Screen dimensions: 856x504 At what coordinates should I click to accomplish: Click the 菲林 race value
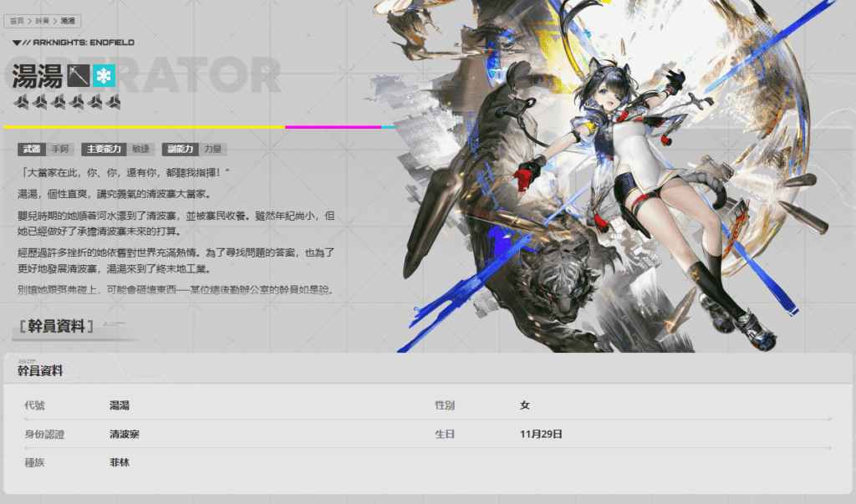click(120, 462)
